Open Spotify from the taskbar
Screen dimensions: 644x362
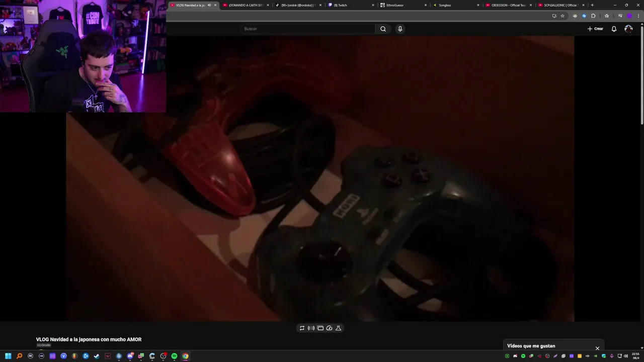[x=174, y=356]
